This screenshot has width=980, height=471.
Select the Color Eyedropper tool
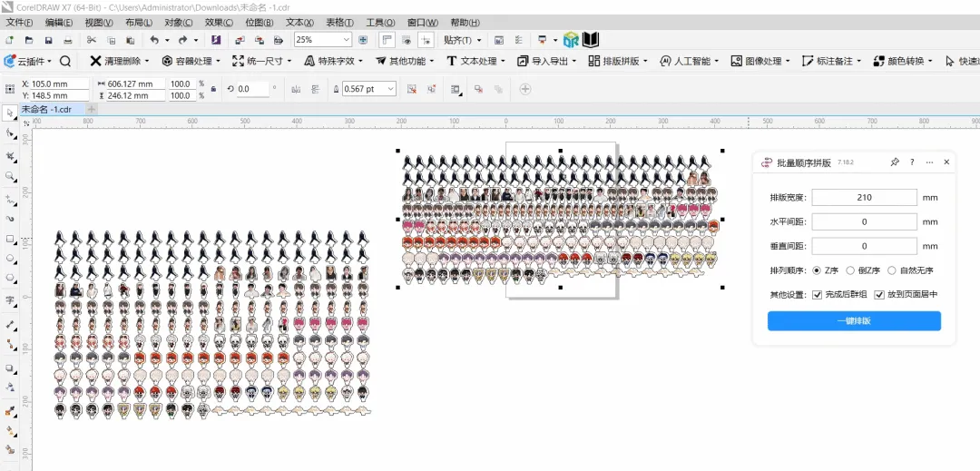9,411
